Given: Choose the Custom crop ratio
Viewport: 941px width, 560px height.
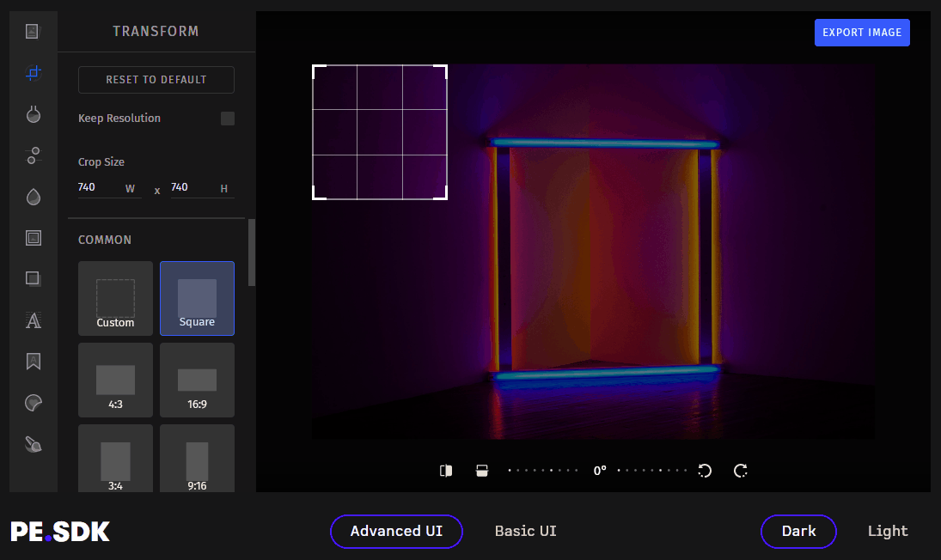Looking at the screenshot, I should click(x=115, y=298).
